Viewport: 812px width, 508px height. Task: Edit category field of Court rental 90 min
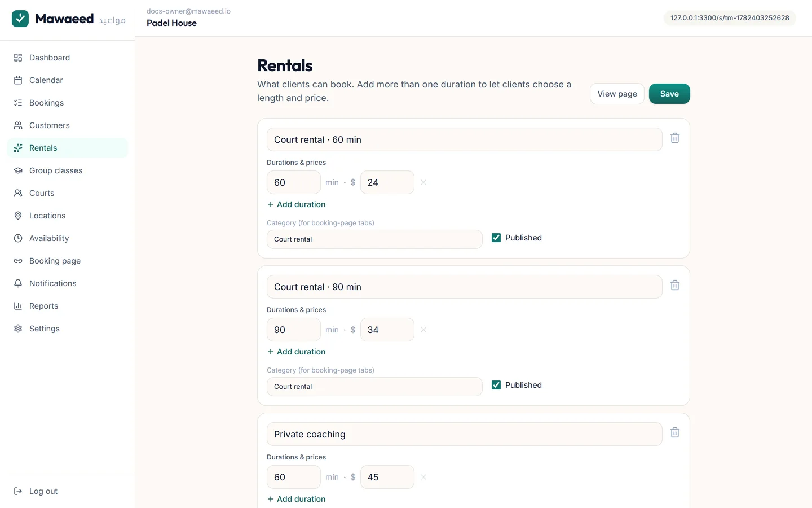(x=374, y=387)
